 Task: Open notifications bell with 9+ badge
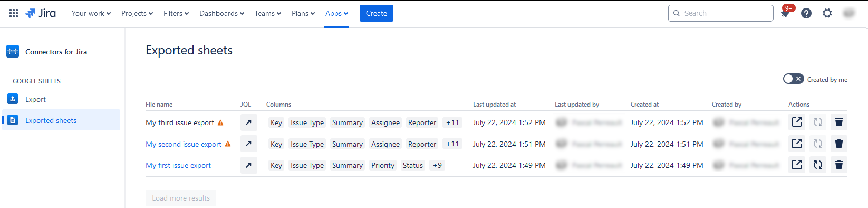(786, 13)
